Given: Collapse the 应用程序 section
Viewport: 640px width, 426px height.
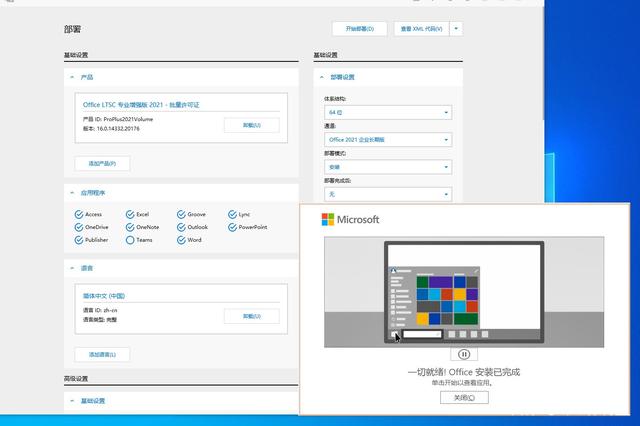Looking at the screenshot, I should [x=72, y=193].
